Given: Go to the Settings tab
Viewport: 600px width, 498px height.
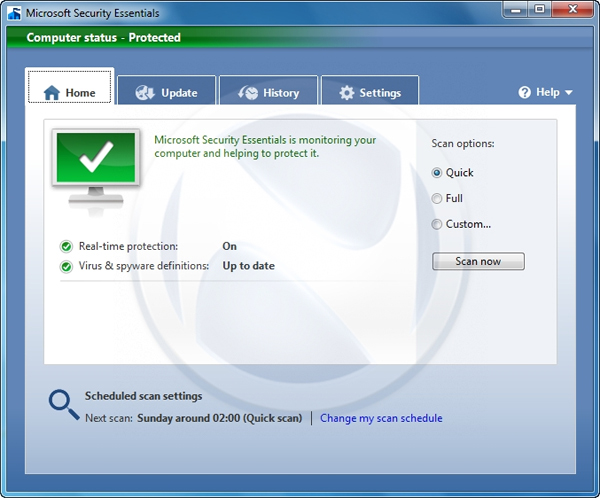Looking at the screenshot, I should [x=370, y=92].
